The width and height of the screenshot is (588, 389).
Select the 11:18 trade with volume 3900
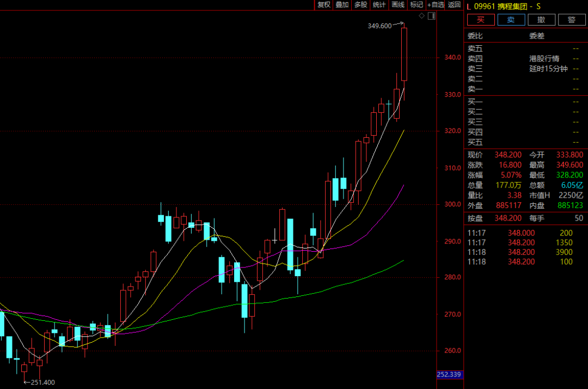520,252
